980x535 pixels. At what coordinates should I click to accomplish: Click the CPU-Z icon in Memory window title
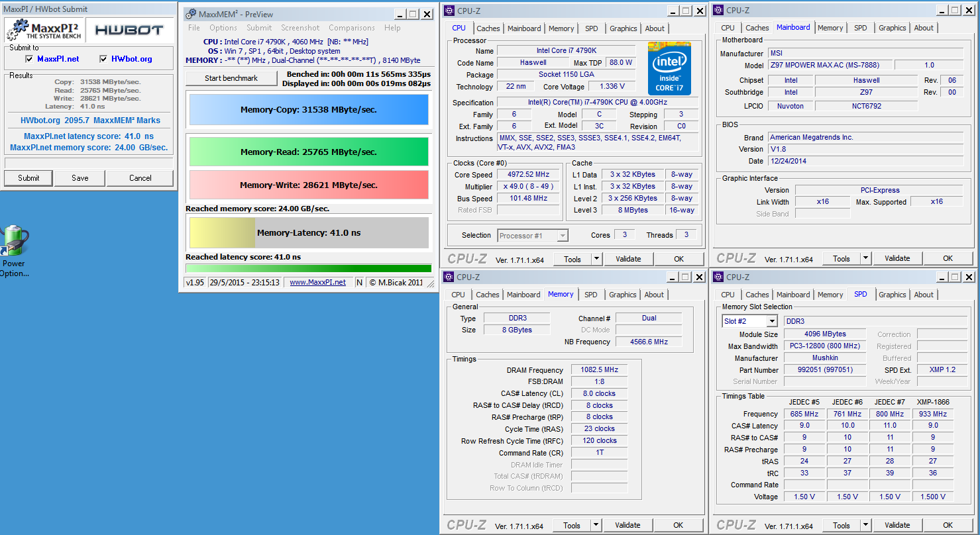[449, 277]
